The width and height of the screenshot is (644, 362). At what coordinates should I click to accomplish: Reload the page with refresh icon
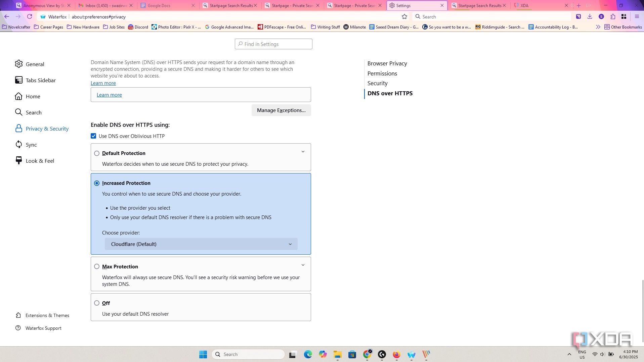click(x=30, y=16)
